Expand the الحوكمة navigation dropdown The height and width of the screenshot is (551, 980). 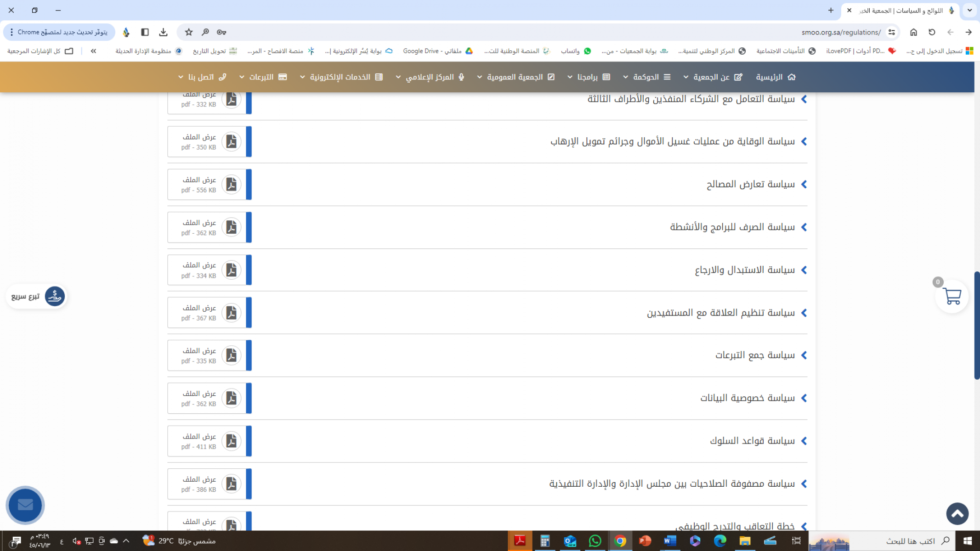click(647, 77)
